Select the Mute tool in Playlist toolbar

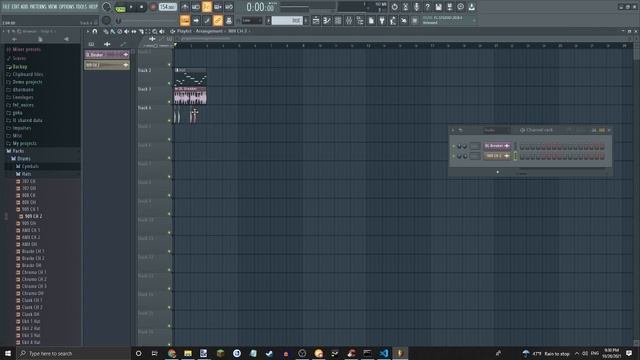[x=127, y=31]
